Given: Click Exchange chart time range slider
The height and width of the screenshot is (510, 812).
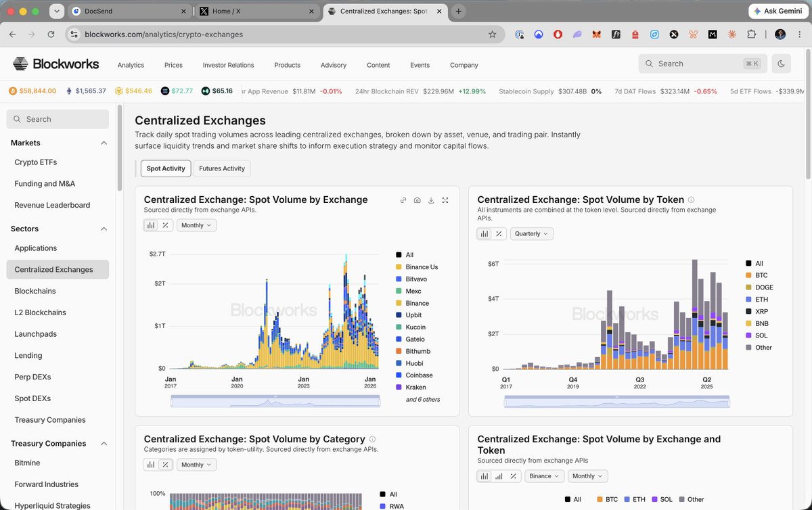Looking at the screenshot, I should click(x=275, y=401).
